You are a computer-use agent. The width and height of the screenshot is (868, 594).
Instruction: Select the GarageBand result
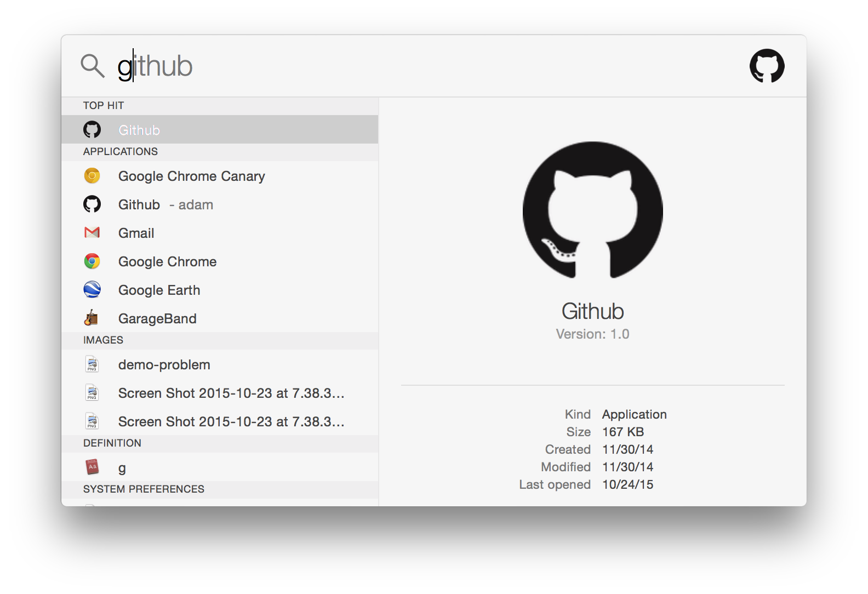pos(220,318)
